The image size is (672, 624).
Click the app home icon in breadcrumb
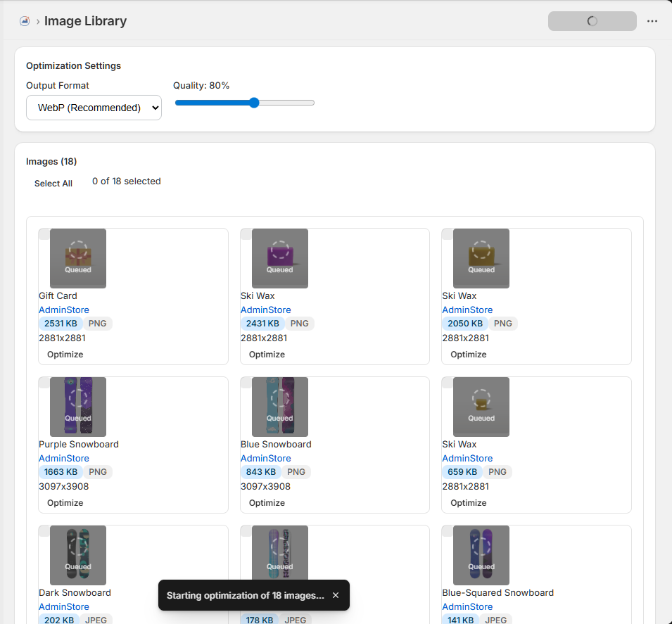pos(25,21)
